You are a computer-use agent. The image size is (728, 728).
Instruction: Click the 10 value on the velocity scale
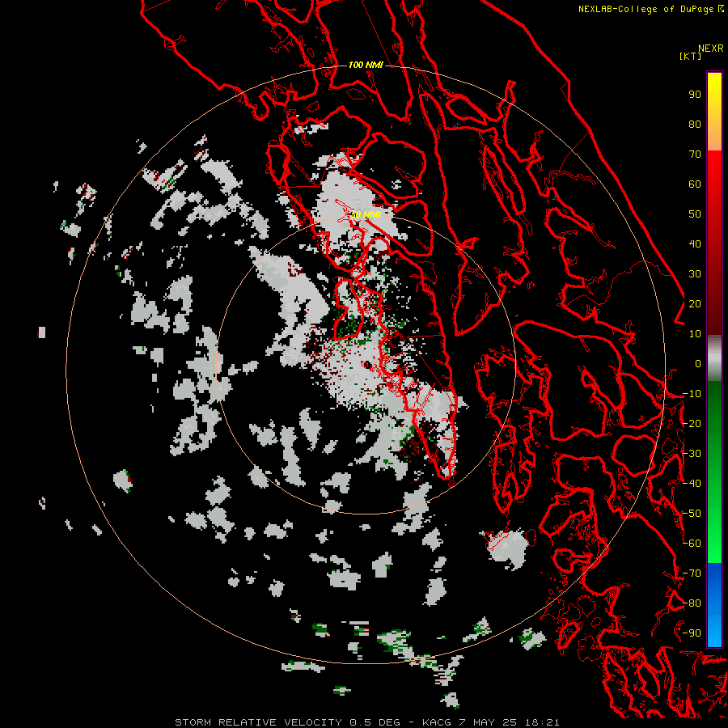(x=695, y=334)
